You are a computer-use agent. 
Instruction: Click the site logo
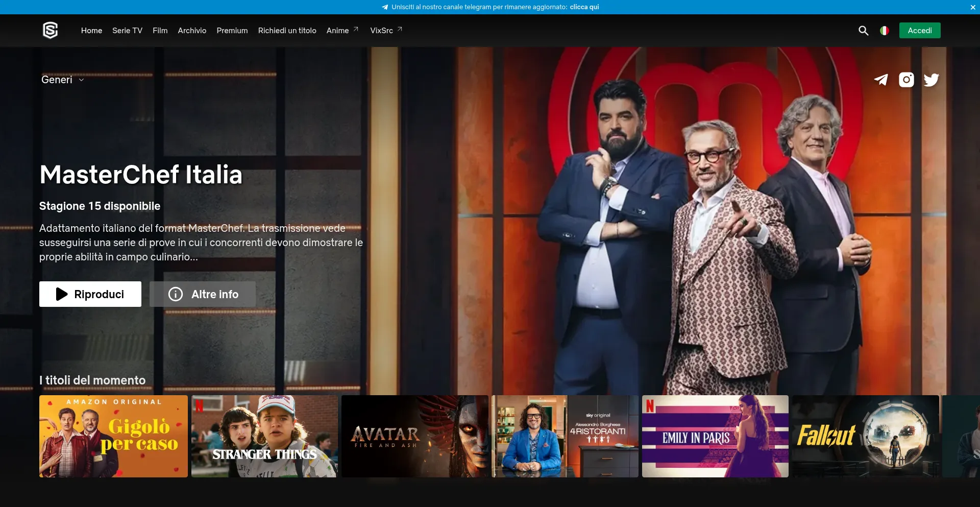[51, 30]
